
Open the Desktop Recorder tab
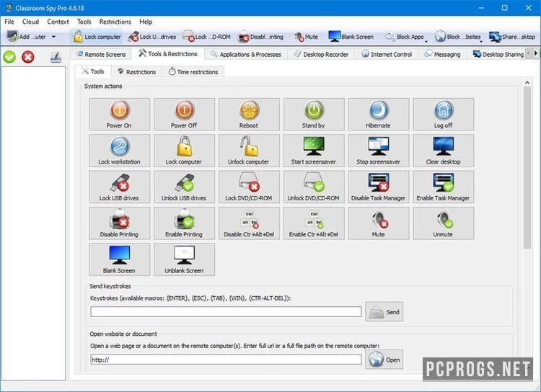click(321, 54)
